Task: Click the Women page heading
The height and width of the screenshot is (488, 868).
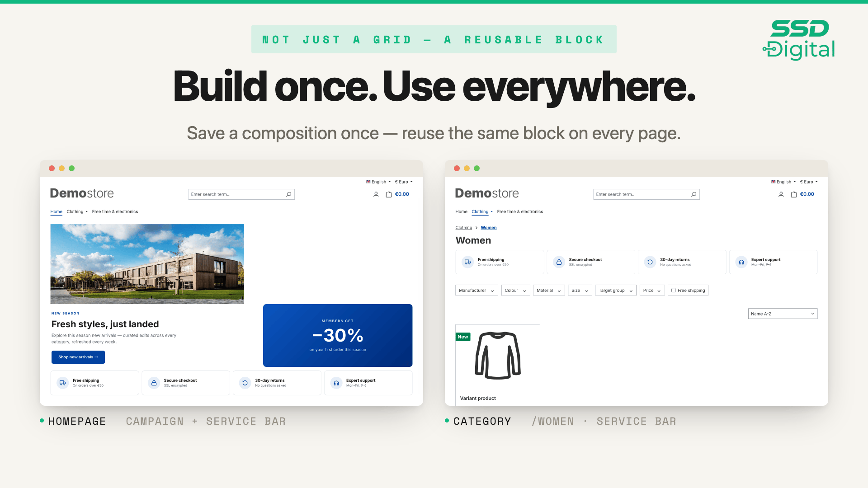Action: pos(473,240)
